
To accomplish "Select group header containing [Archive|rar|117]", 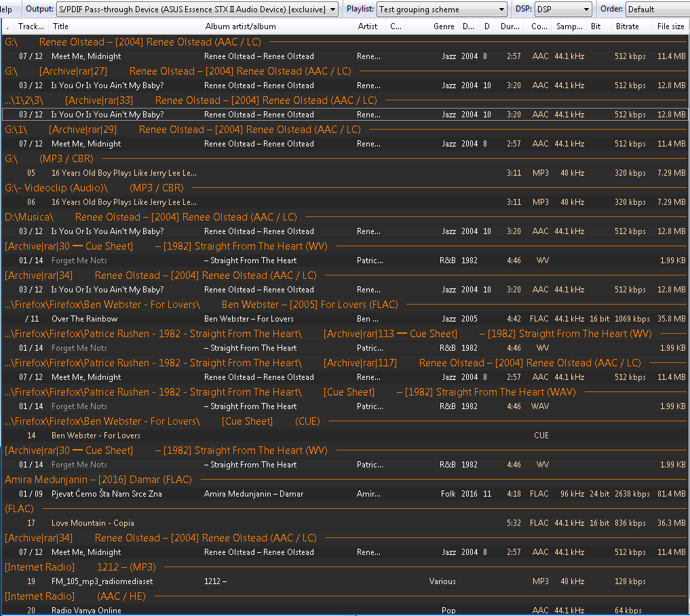I will (345, 363).
